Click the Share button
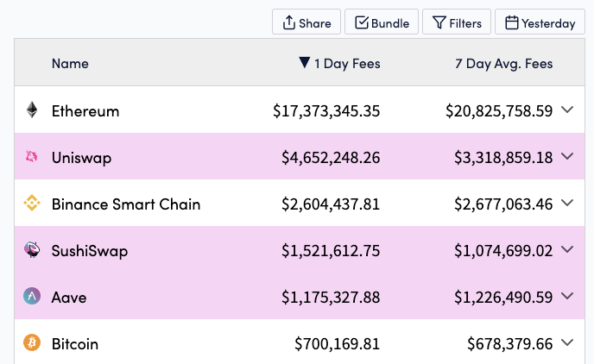594x364 pixels. [306, 22]
